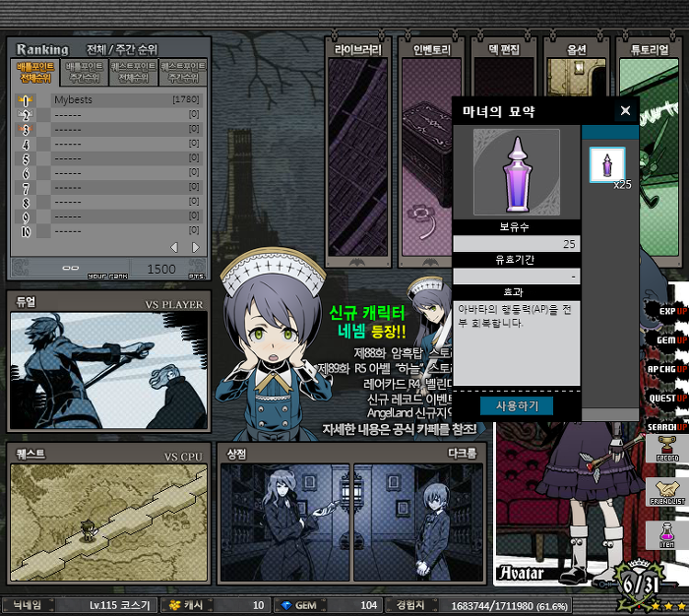Open the 옵션 banner
689x616 pixels.
(577, 66)
